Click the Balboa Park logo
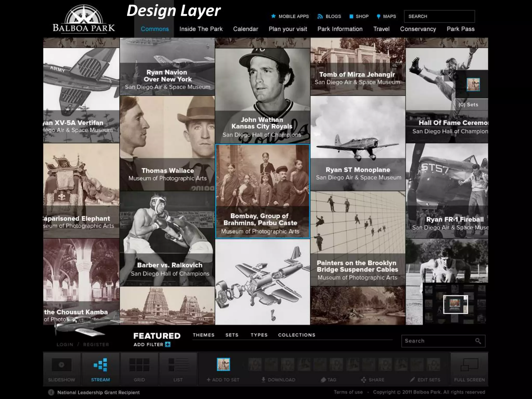 (84, 19)
